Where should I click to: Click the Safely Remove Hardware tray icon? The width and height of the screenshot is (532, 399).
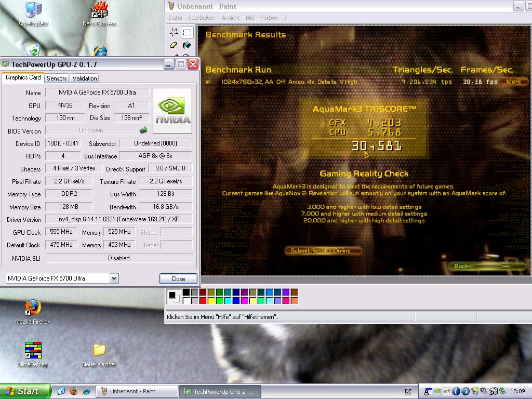pos(502,392)
